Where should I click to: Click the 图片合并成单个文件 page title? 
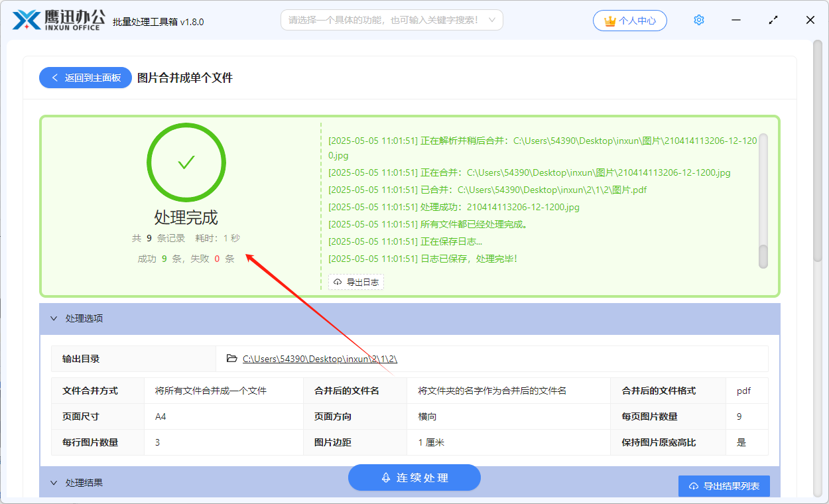click(x=185, y=78)
